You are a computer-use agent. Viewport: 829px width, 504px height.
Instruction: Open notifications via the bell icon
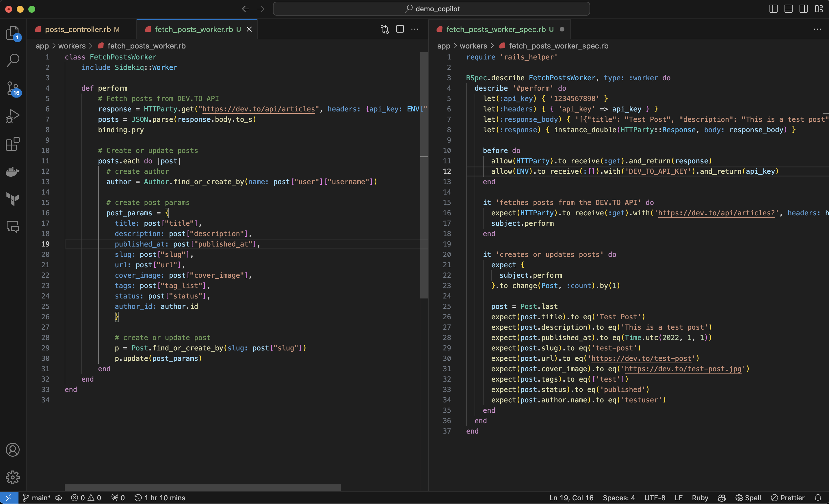818,498
